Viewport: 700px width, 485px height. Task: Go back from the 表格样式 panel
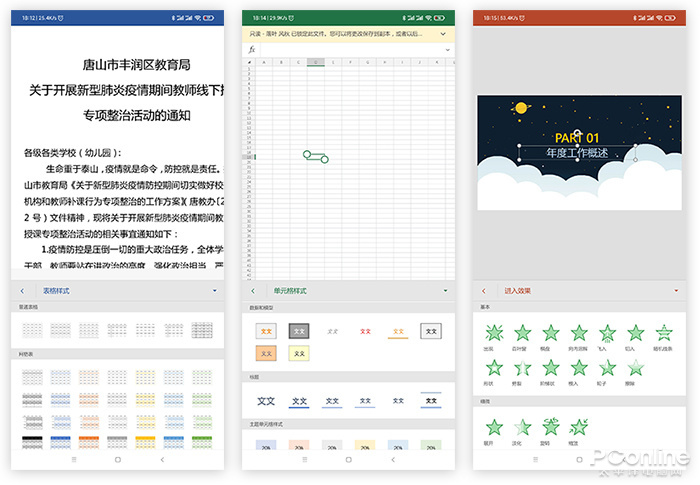tap(22, 291)
